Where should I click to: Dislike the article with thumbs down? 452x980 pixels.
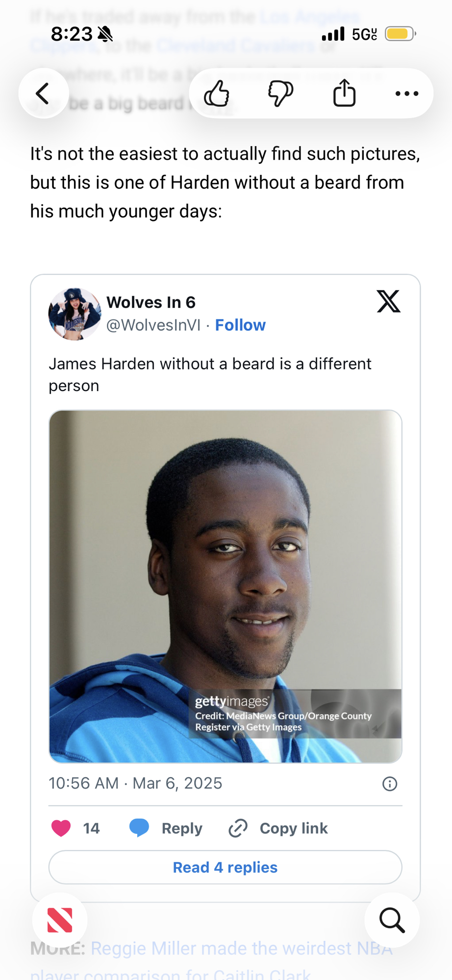point(280,93)
